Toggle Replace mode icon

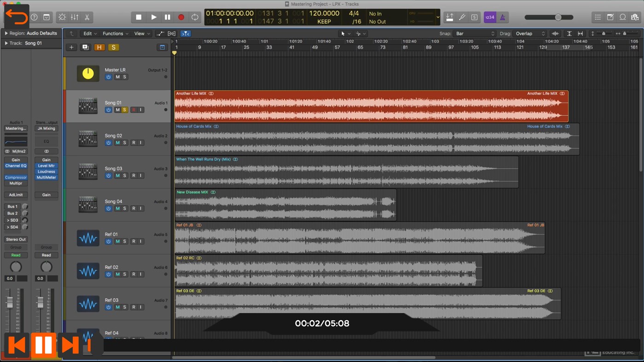(x=450, y=17)
